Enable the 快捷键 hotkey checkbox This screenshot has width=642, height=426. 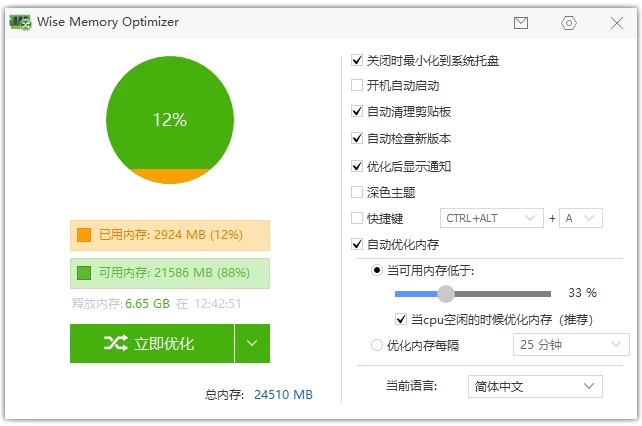coord(358,218)
